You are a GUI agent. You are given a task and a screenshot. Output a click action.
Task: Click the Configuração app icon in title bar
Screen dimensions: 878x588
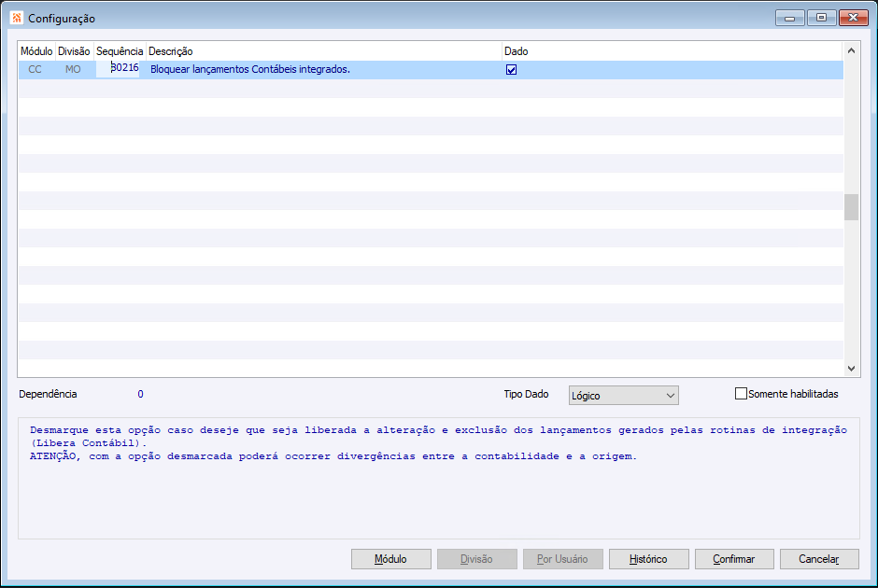[x=17, y=18]
